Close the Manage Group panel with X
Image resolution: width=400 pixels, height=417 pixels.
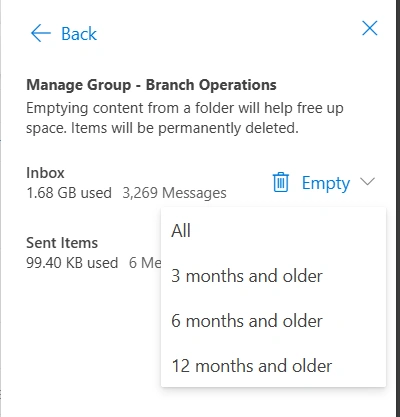[x=370, y=28]
